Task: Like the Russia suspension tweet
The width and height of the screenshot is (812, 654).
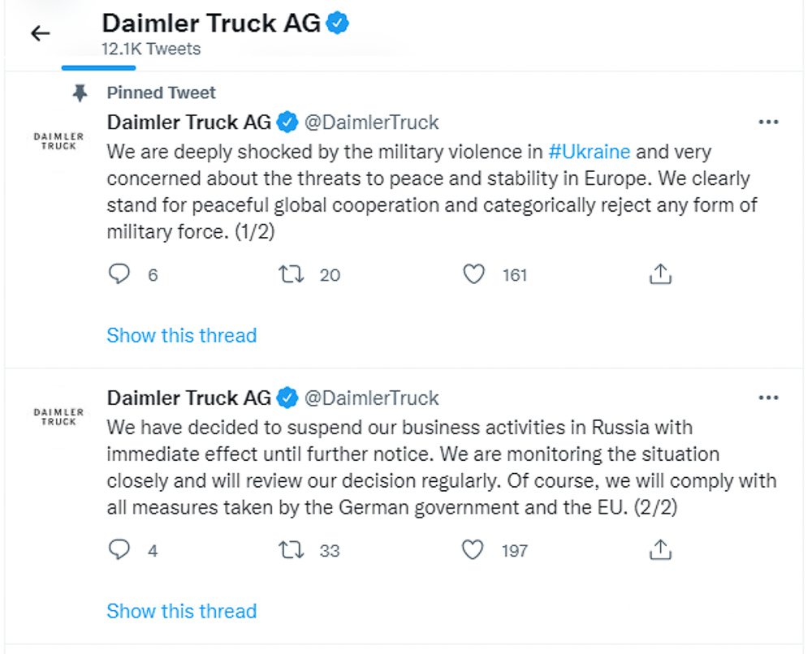Action: tap(473, 550)
